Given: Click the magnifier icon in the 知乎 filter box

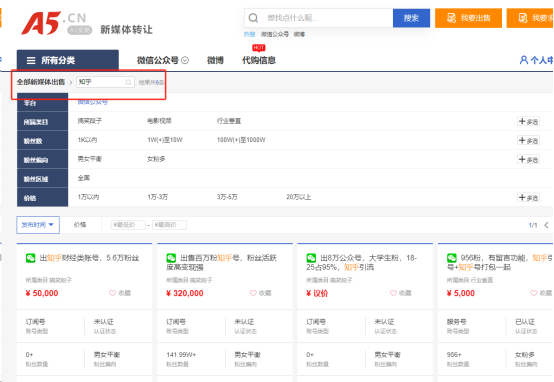Looking at the screenshot, I should coord(128,82).
